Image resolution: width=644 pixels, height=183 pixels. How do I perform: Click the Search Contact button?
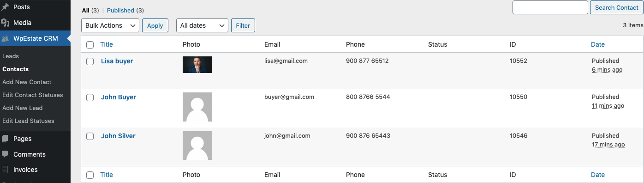(617, 7)
